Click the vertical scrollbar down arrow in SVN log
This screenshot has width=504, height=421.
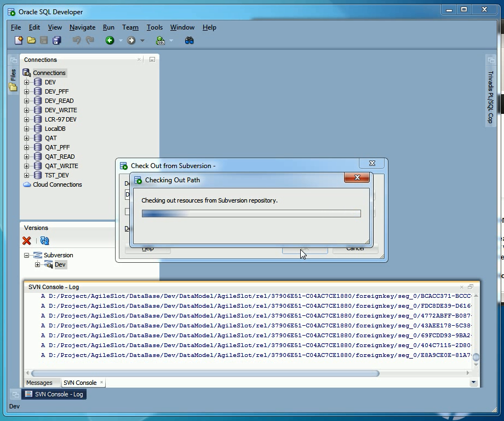[x=476, y=365]
